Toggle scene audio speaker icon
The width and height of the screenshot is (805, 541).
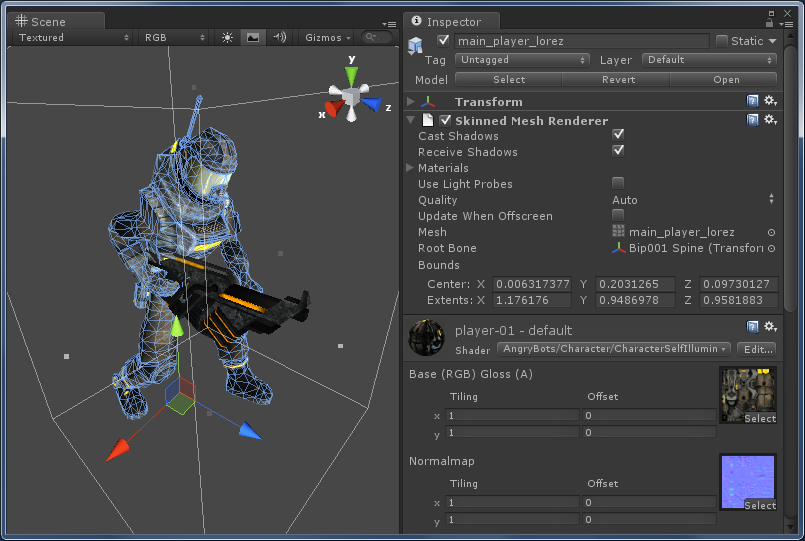point(279,38)
